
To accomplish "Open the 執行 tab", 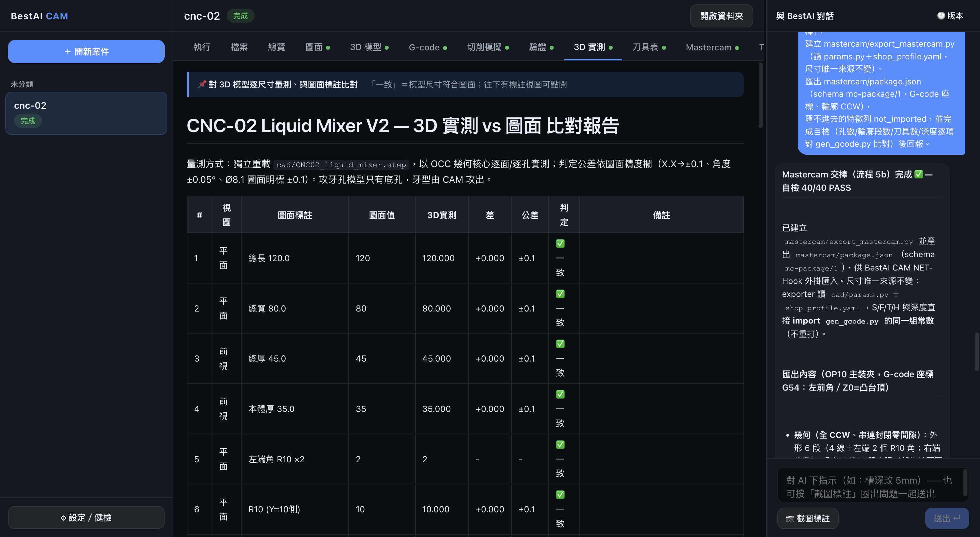I will coord(202,47).
